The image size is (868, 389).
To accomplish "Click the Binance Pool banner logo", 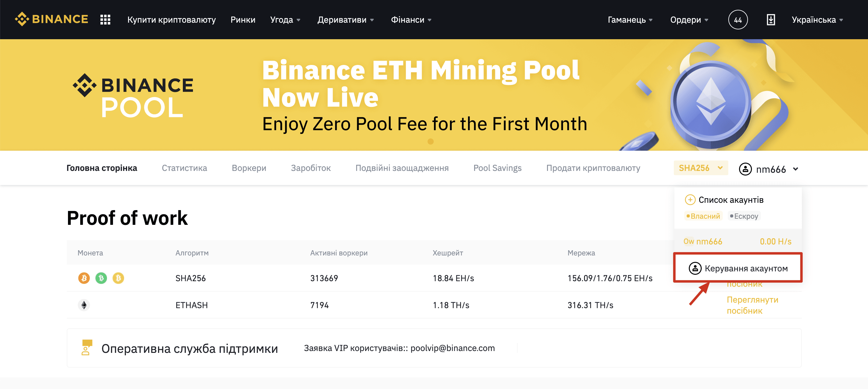I will point(133,95).
